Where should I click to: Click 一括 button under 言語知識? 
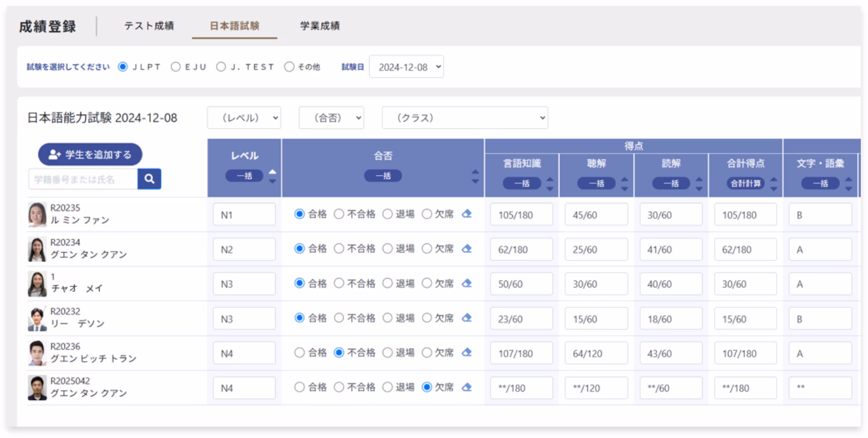click(x=522, y=184)
